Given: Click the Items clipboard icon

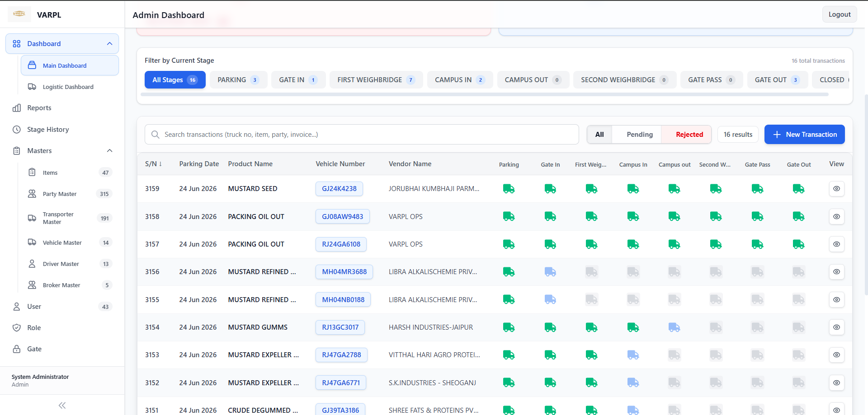Looking at the screenshot, I should (x=32, y=173).
